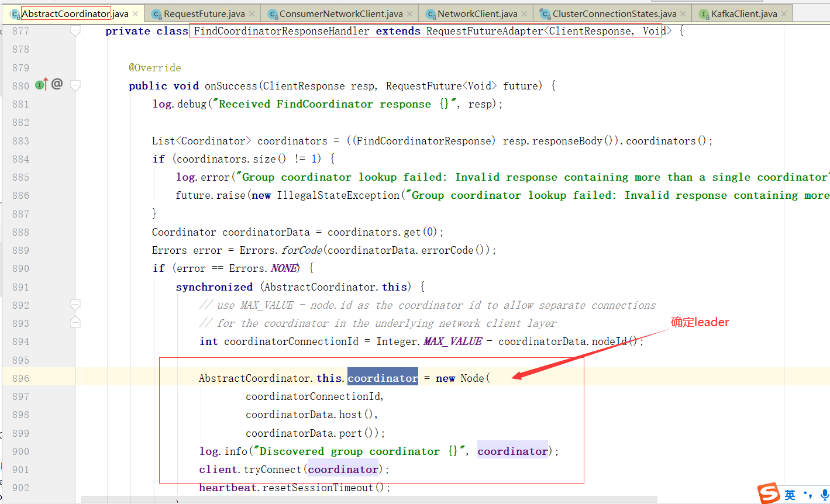Click the @Override annotation
The height and width of the screenshot is (504, 830).
coord(155,68)
